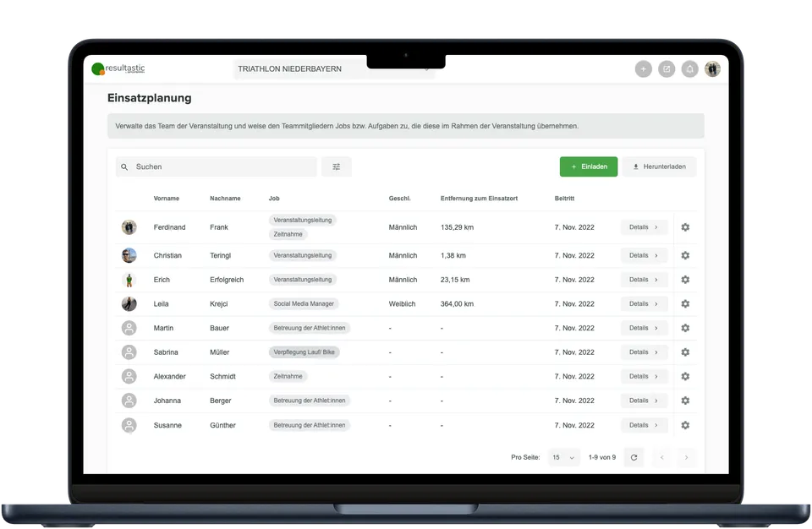Open settings gear for Martin Bauer
The image size is (812, 529).
click(685, 328)
